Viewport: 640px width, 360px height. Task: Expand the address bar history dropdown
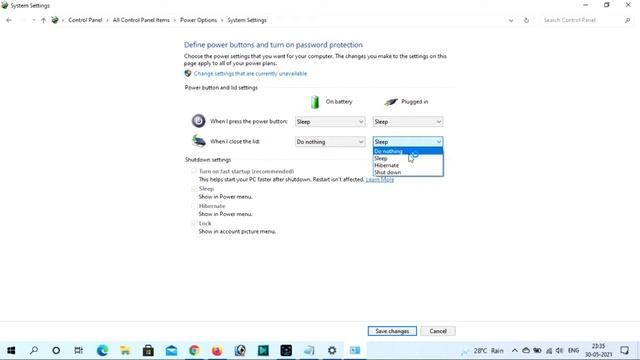pos(511,20)
